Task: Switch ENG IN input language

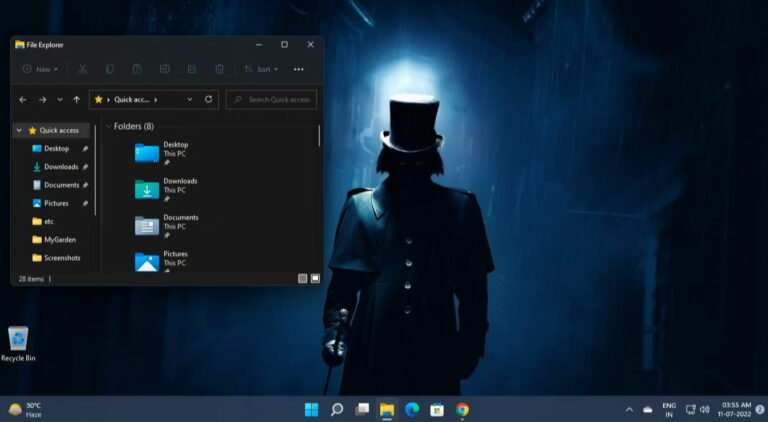Action: pyautogui.click(x=669, y=410)
